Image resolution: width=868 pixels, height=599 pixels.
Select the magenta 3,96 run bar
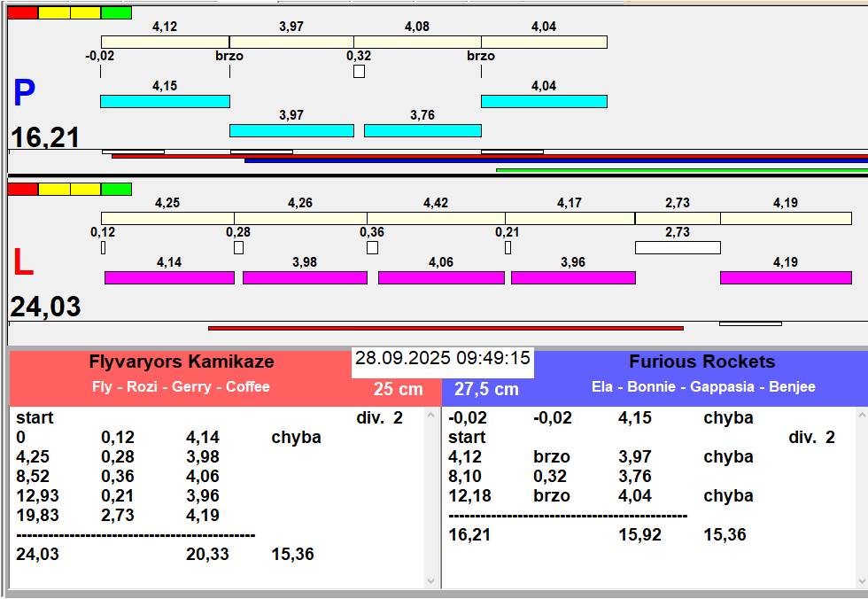(573, 278)
